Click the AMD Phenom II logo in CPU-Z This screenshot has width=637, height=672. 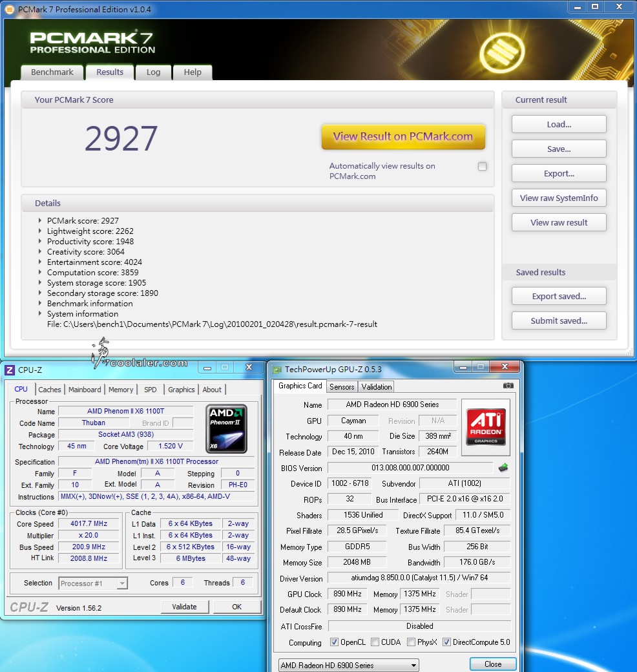[226, 428]
